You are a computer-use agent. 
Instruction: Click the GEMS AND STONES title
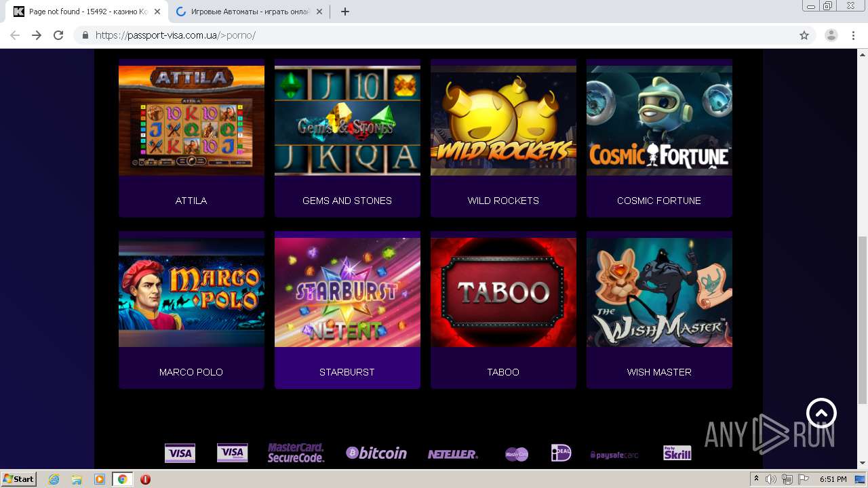(x=347, y=201)
